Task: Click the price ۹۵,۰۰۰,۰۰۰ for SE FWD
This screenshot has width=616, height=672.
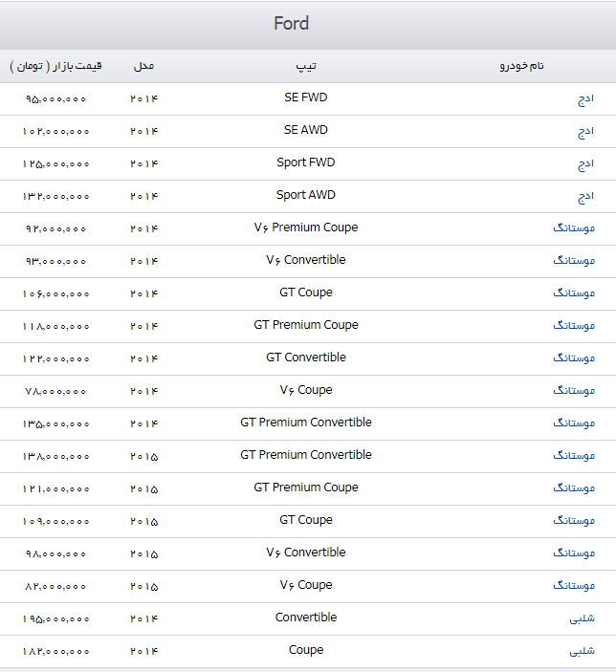Action: click(55, 99)
